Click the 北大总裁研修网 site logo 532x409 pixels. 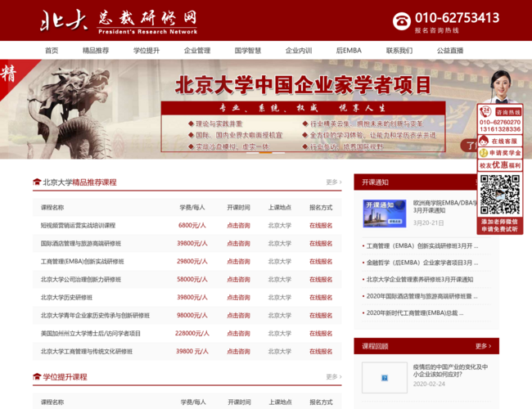pos(119,21)
